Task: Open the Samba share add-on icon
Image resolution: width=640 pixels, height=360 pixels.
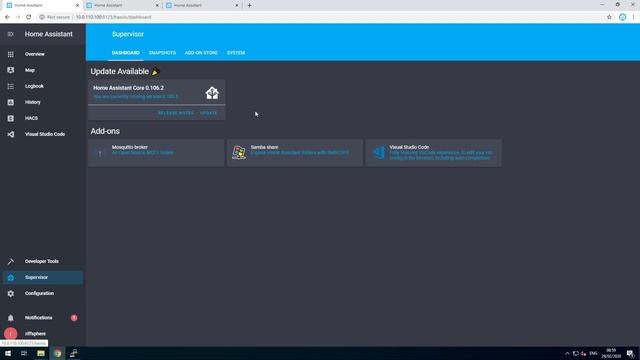Action: coord(239,152)
